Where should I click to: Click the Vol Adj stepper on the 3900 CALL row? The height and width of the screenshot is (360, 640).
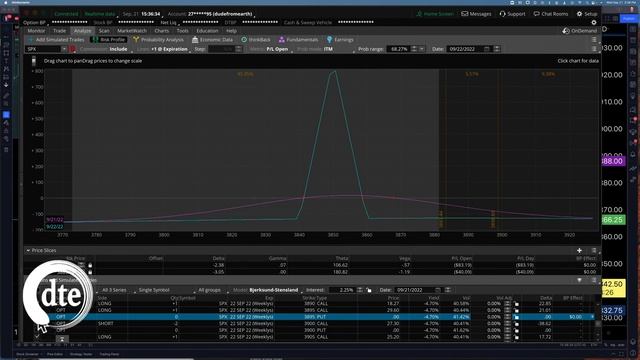pos(507,324)
